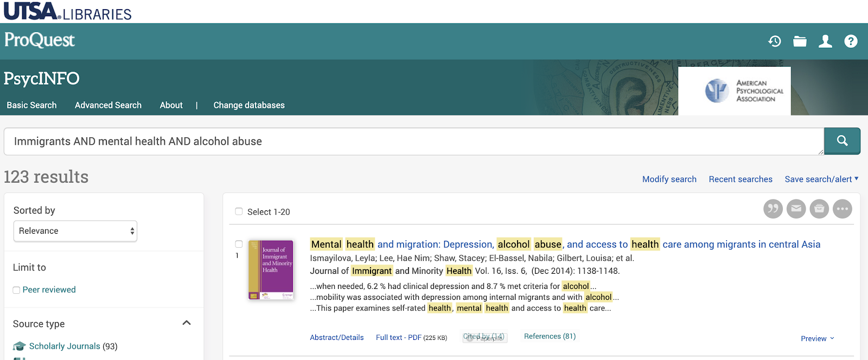Click the author list 'Ismayilova, Leyla'
The image size is (868, 360).
[342, 258]
